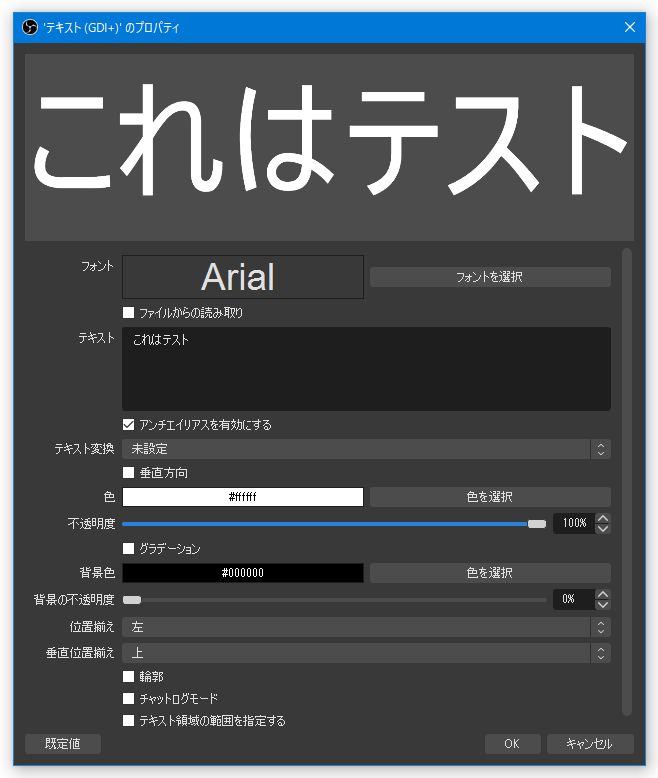658x778 pixels.
Task: Click the black #000000 background swatch
Action: (x=243, y=573)
